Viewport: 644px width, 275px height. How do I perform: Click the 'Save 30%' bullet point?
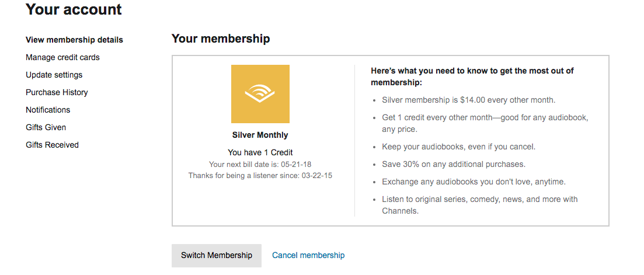[454, 164]
